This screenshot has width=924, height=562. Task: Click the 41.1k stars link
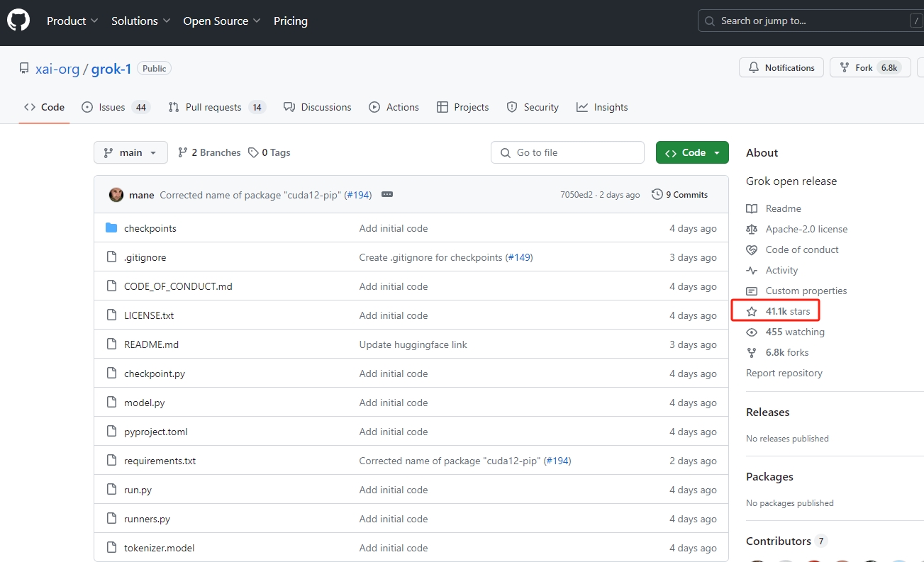(x=778, y=311)
